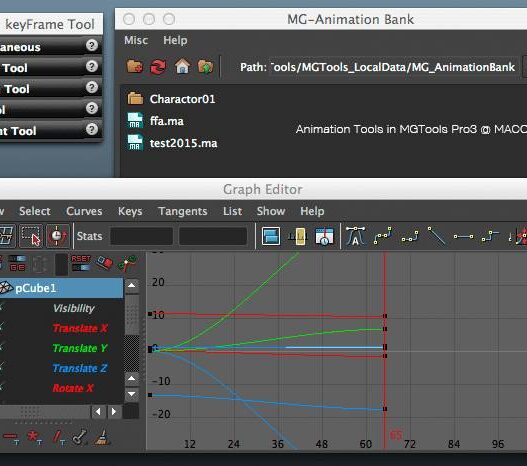
Task: Click the broom cleanup icon
Action: 102,437
